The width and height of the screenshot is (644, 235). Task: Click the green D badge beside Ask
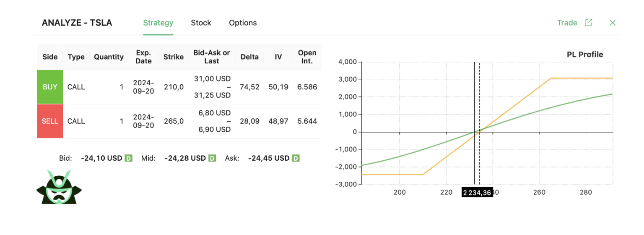tap(296, 158)
